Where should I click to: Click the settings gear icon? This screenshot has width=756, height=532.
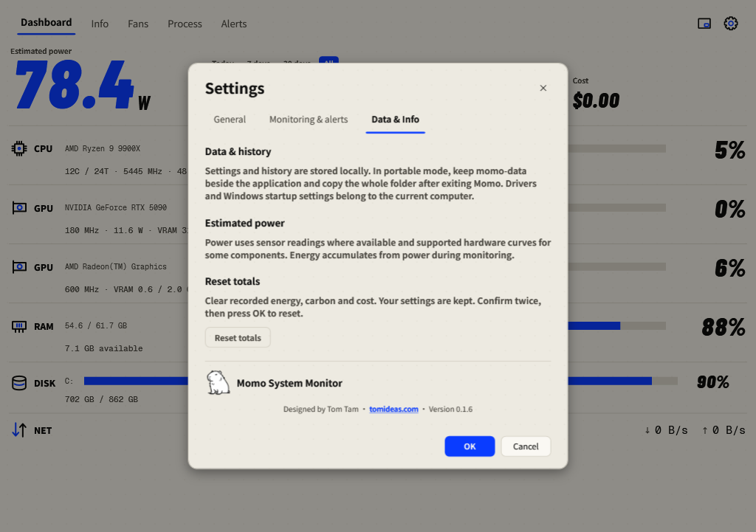tap(730, 24)
